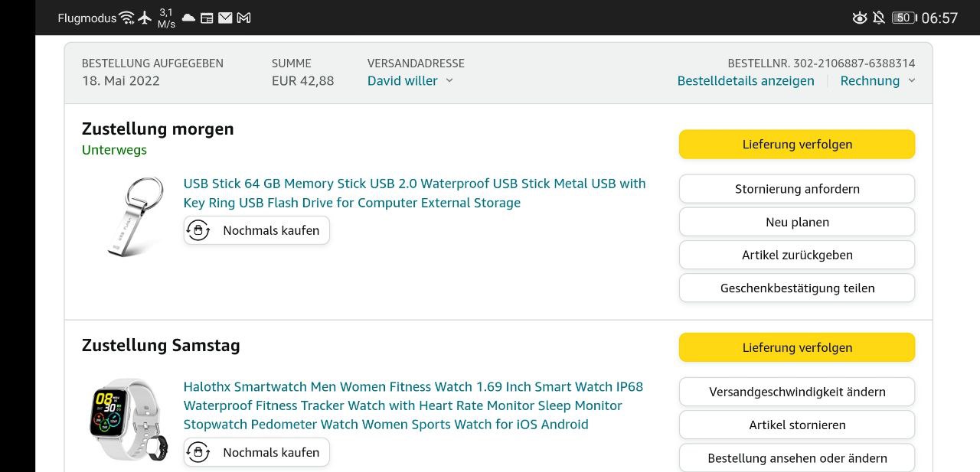
Task: Click Geschenkbestätigung teilen
Action: point(797,288)
